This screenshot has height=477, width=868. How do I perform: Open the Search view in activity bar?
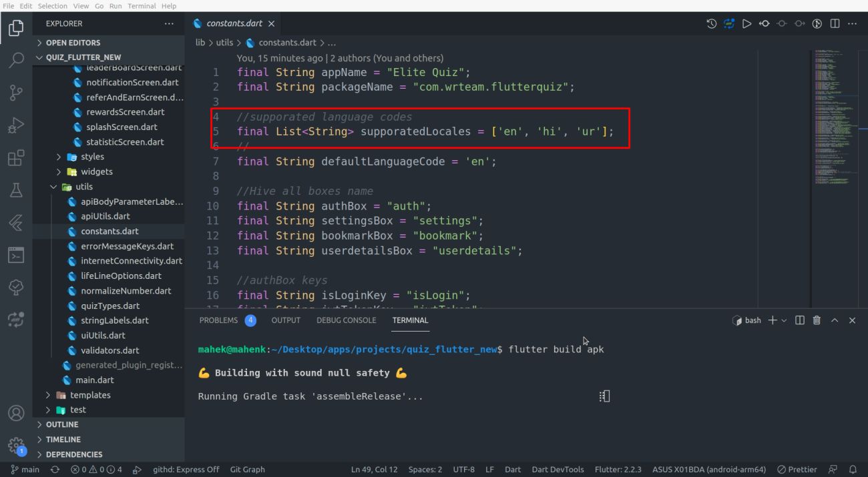point(16,61)
